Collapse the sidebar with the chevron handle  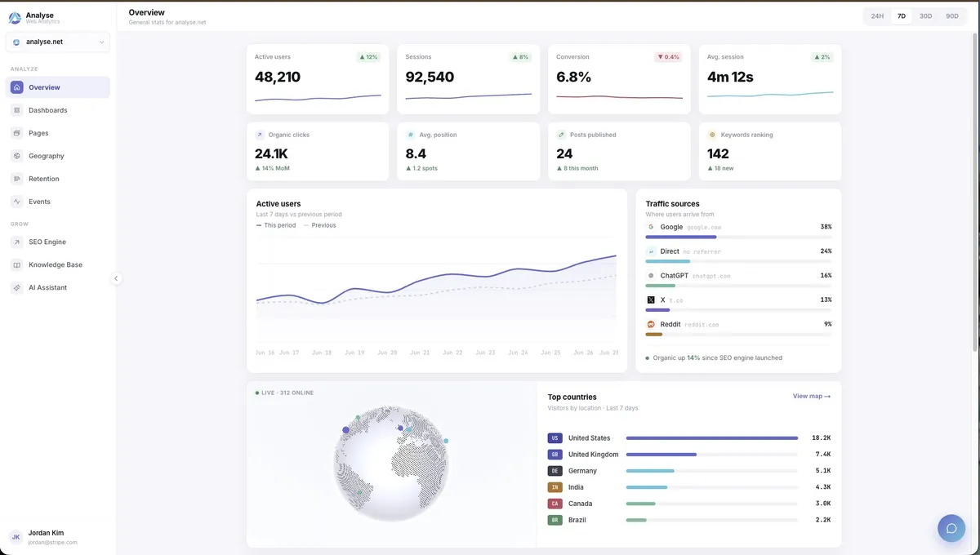click(x=116, y=278)
